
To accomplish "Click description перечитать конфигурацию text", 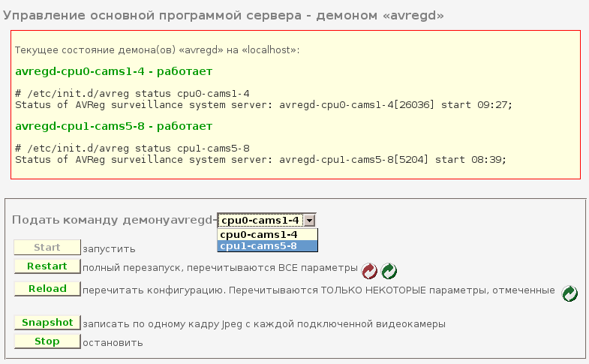I will (x=319, y=290).
